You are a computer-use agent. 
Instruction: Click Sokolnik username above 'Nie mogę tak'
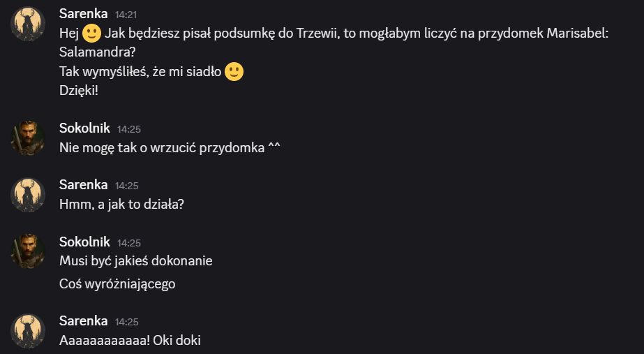84,128
